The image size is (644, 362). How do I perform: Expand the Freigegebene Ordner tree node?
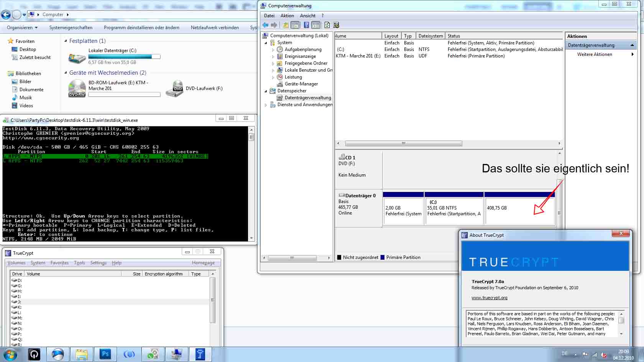[273, 64]
